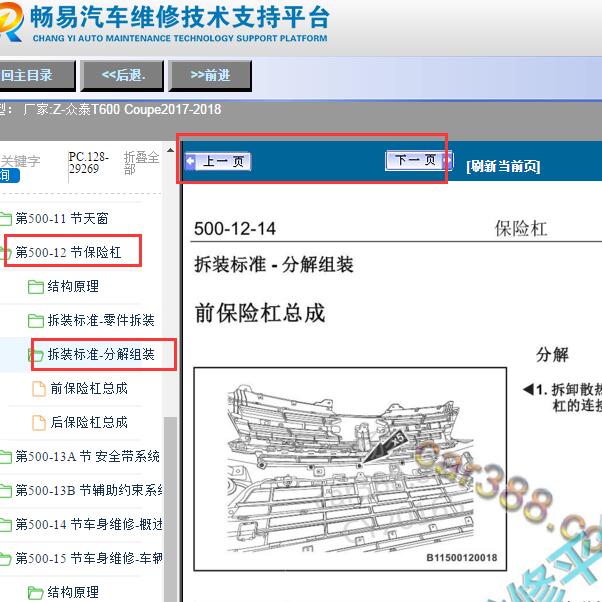
Task: Expand the 第500-13A 节 安全带系统 node
Action: [88, 456]
